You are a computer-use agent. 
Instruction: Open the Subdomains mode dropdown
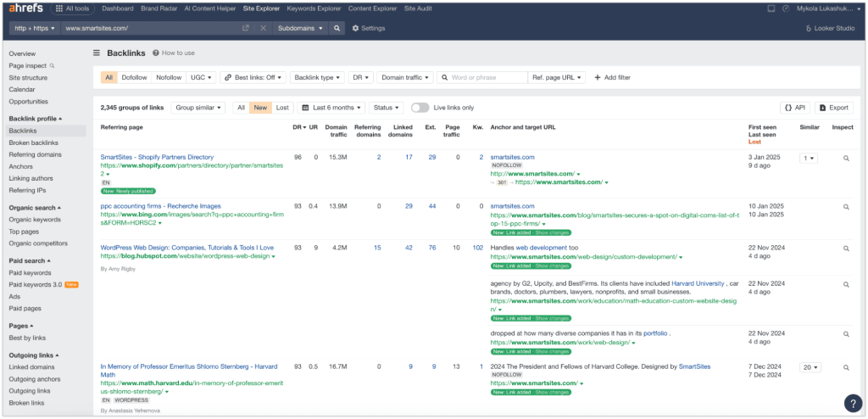(x=300, y=28)
